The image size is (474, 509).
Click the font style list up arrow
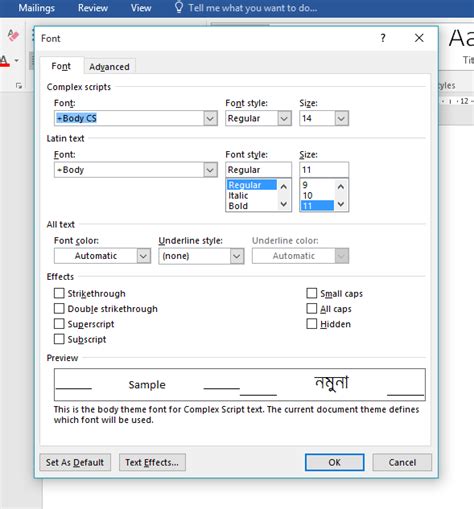pos(284,186)
